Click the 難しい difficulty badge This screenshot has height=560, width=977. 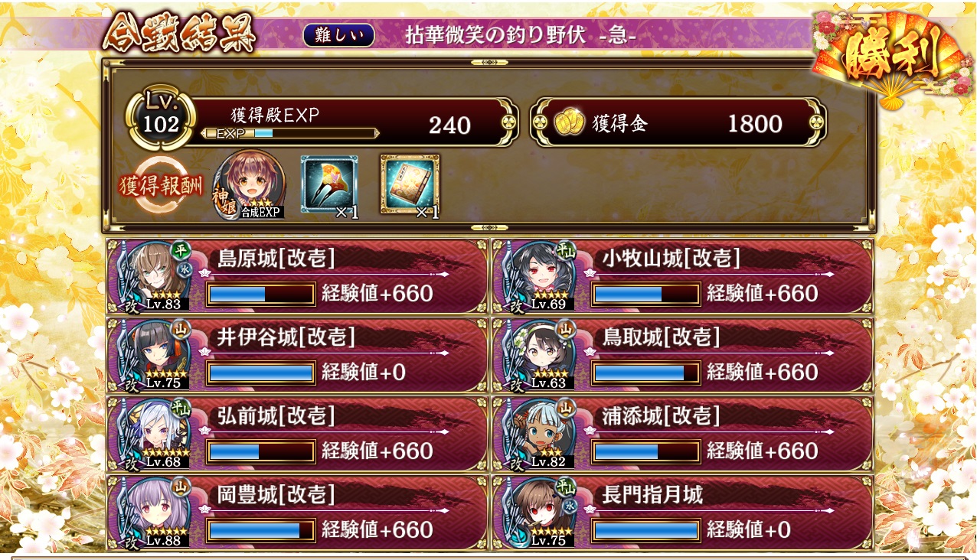338,35
